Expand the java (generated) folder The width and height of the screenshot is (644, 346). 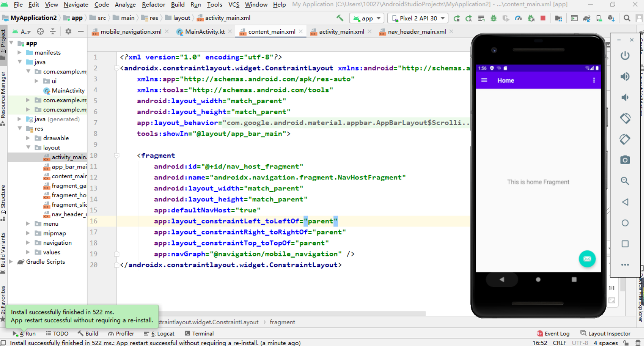pos(19,119)
